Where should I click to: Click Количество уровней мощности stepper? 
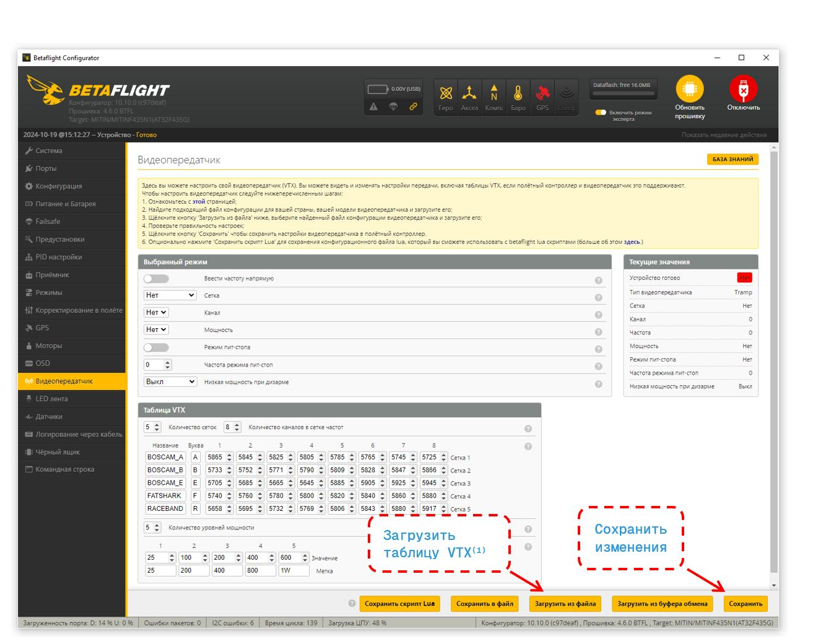tap(152, 528)
